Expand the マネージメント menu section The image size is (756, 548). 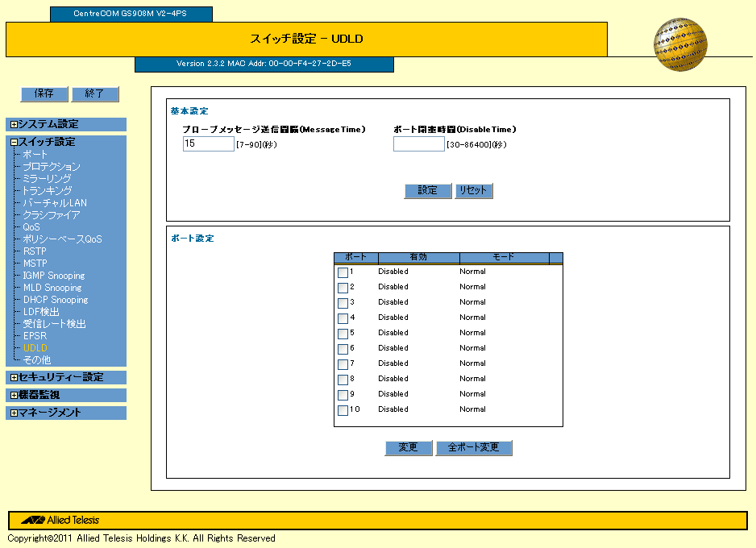(14, 413)
